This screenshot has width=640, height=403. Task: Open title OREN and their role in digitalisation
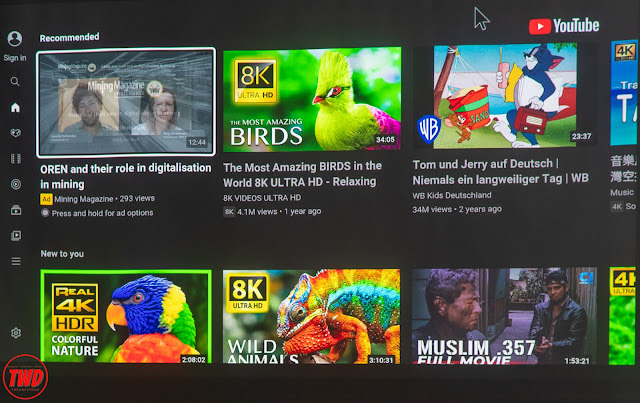[126, 176]
